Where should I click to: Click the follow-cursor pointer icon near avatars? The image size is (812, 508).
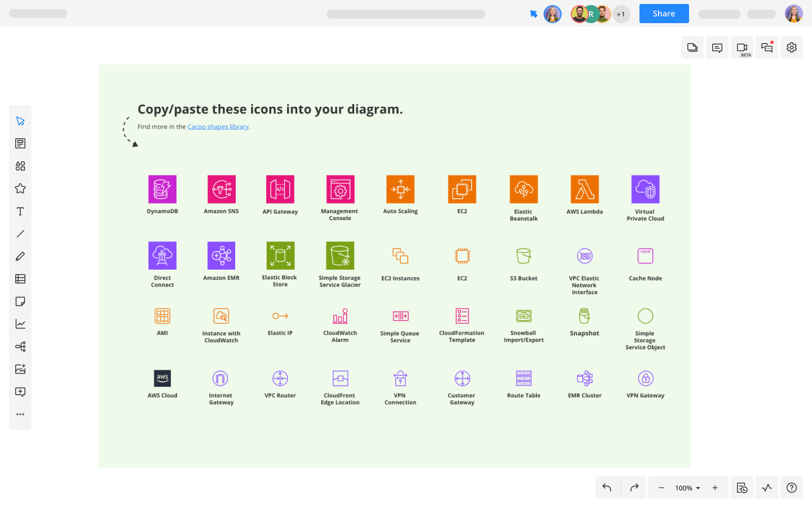click(533, 14)
